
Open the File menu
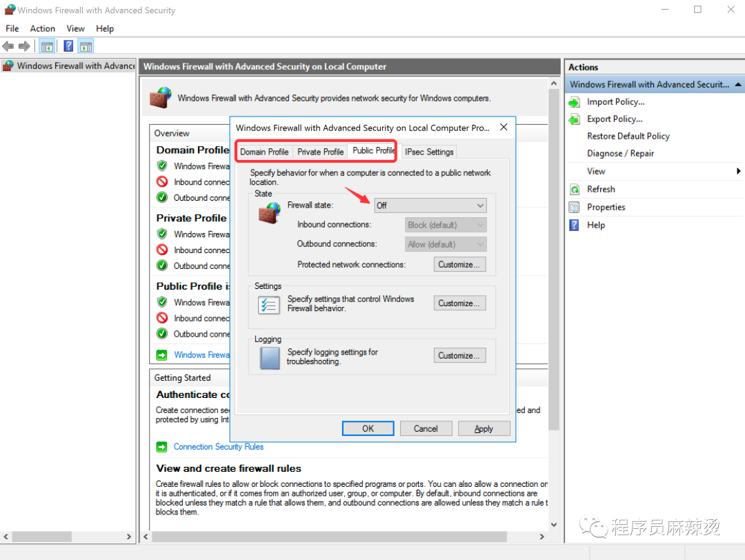[12, 28]
